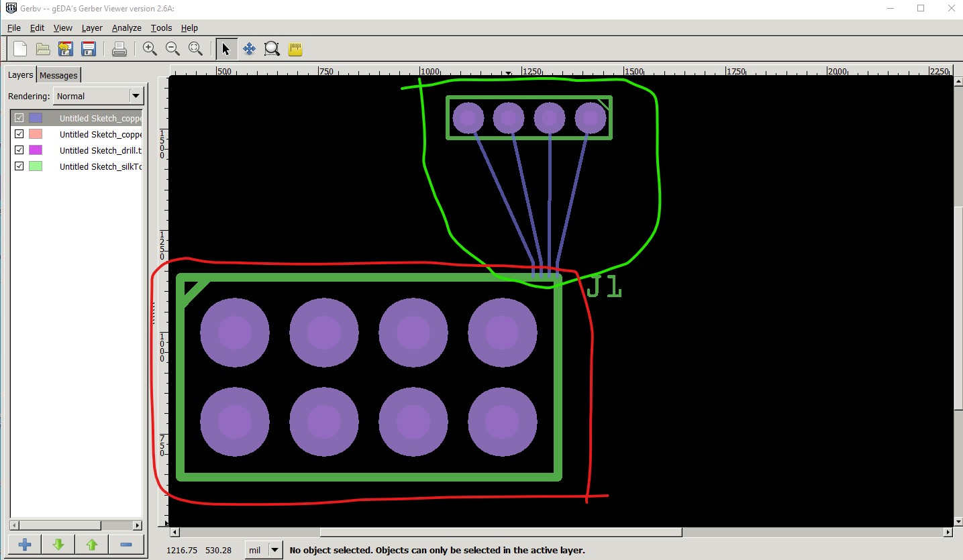Toggle visibility of the drill layer checkbox
963x560 pixels.
(x=19, y=150)
